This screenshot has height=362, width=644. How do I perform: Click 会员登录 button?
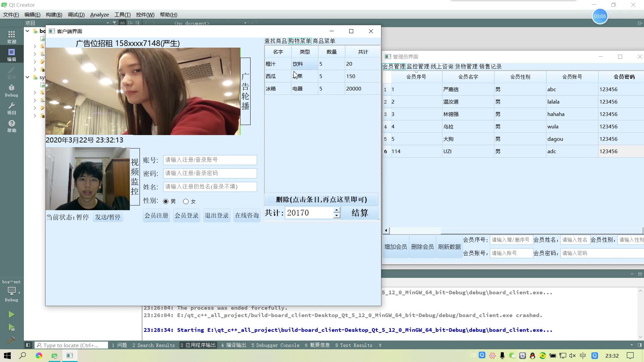point(186,216)
